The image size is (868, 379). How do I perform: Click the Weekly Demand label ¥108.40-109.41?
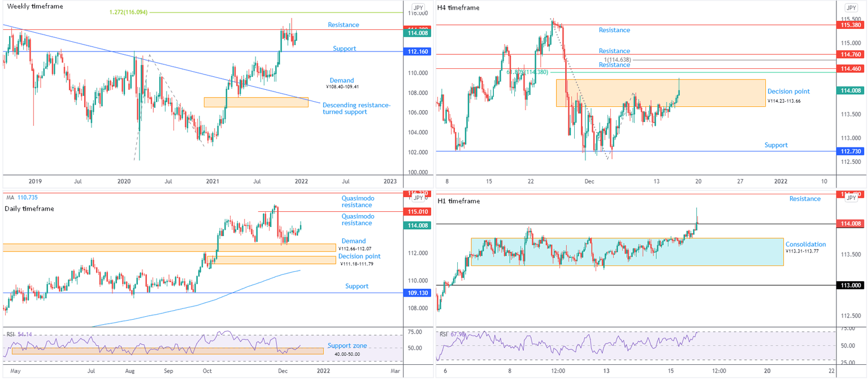[x=342, y=84]
